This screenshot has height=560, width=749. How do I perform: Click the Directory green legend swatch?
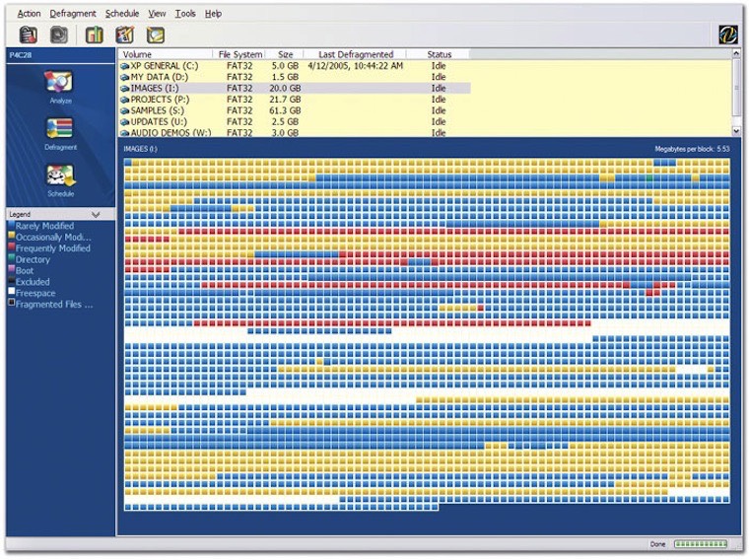coord(11,257)
